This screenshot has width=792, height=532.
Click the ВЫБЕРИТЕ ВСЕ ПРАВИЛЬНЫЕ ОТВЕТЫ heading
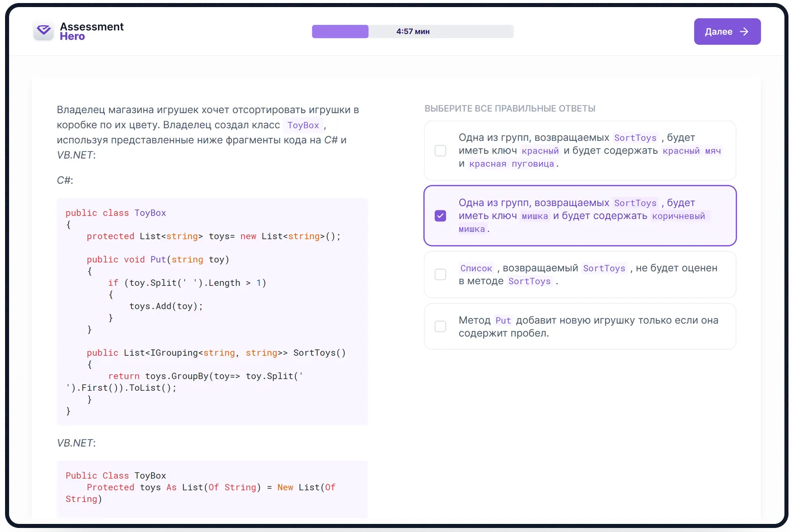click(x=510, y=109)
